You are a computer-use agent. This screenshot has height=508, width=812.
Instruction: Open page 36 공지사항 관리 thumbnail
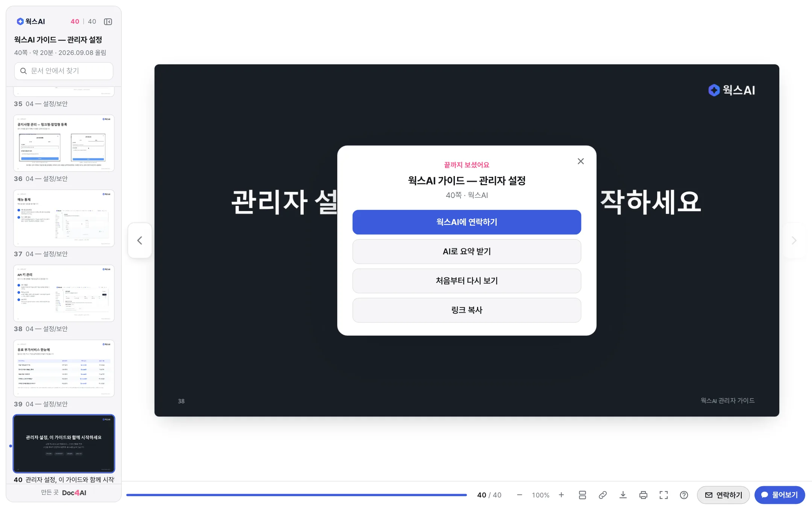point(64,143)
